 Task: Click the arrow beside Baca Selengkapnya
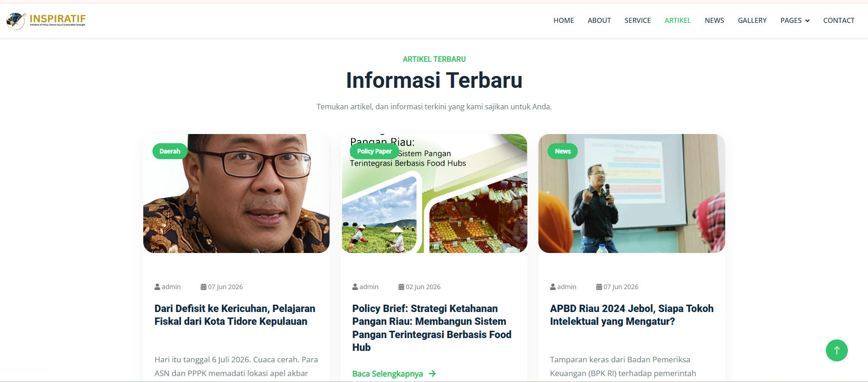coord(432,374)
